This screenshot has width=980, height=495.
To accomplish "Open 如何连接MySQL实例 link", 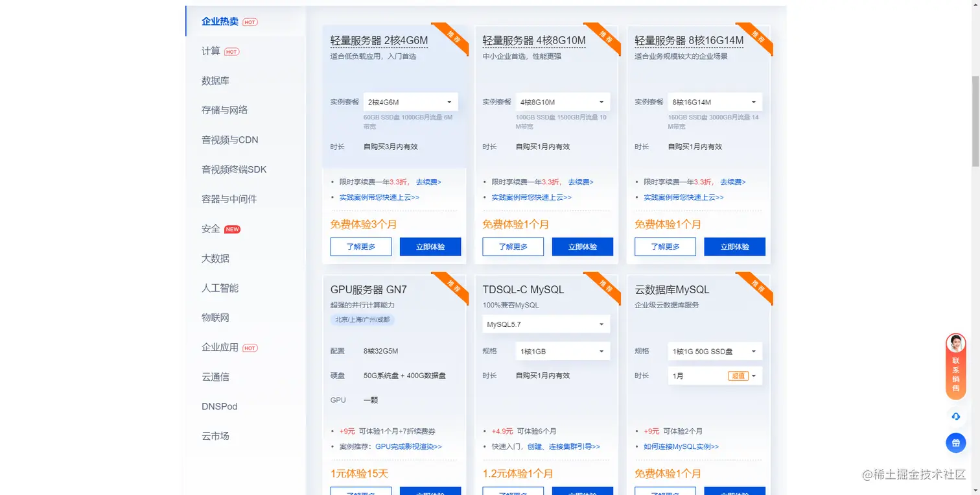I will pyautogui.click(x=681, y=447).
